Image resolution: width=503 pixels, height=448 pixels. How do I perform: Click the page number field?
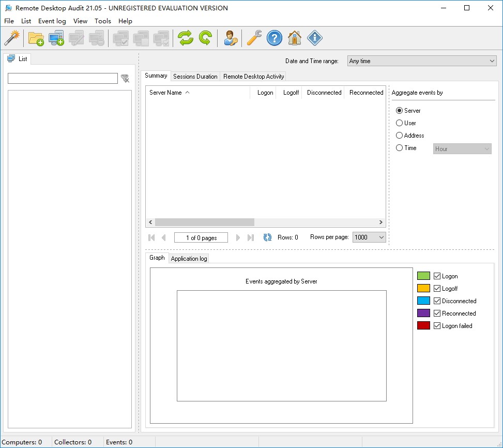coord(201,238)
